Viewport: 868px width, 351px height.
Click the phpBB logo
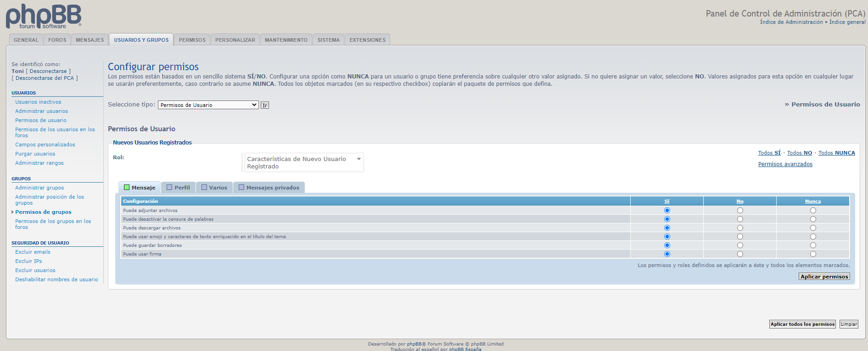tap(44, 17)
